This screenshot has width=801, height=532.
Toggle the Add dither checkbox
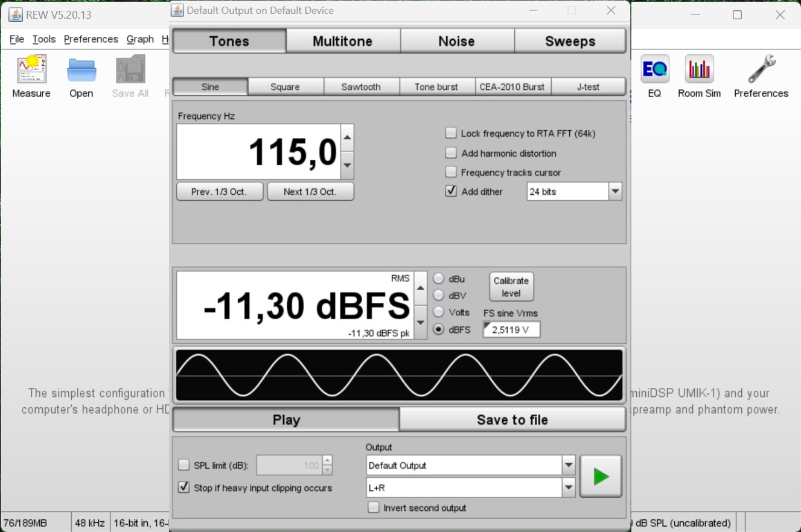click(451, 191)
